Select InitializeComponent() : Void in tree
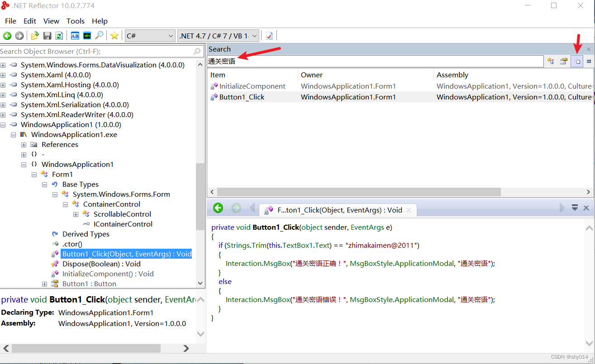Image resolution: width=595 pixels, height=364 pixels. click(108, 274)
